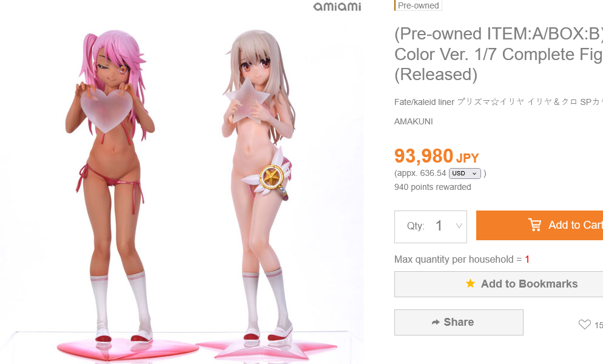Select the quantity value 1 in the Qty box
This screenshot has width=603, height=364.
(439, 226)
